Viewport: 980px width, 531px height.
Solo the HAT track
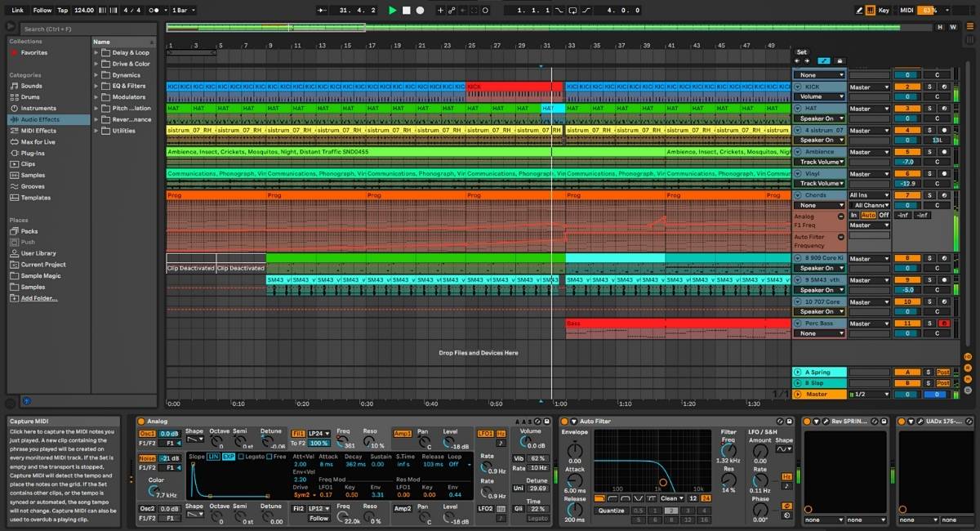(929, 109)
